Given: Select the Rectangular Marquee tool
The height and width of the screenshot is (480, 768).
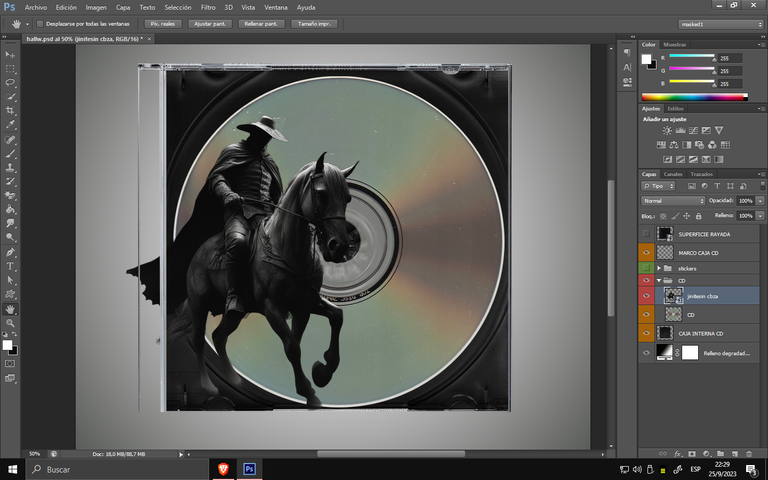Looking at the screenshot, I should click(x=10, y=69).
